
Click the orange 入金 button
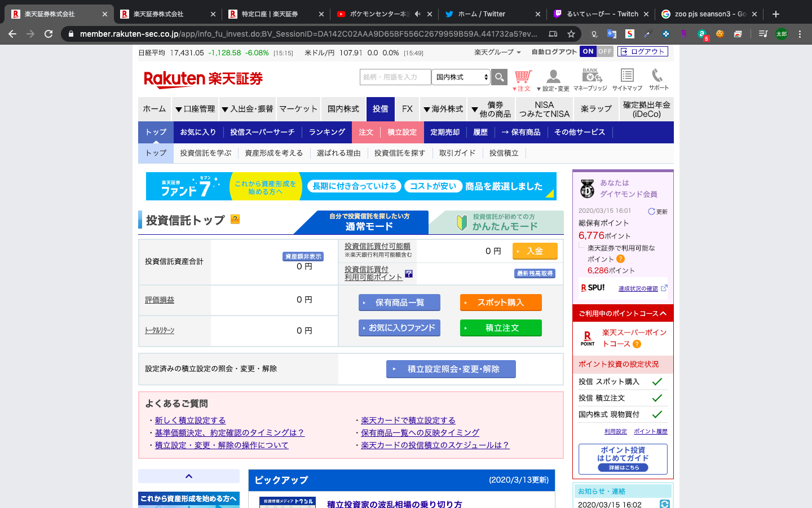click(535, 251)
